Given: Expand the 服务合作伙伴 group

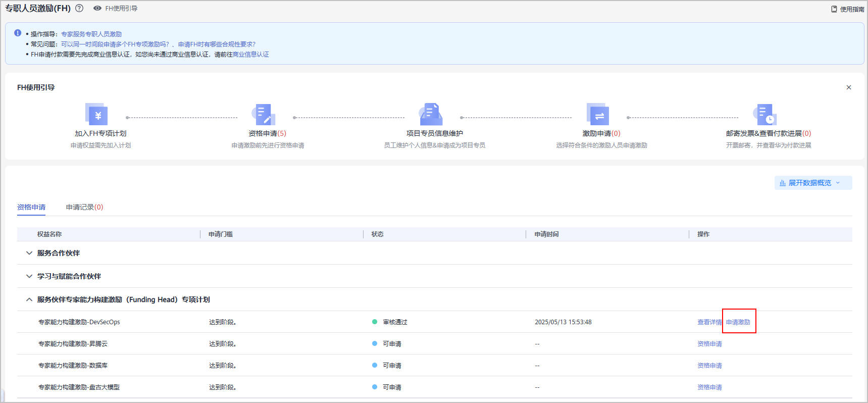Looking at the screenshot, I should 29,253.
